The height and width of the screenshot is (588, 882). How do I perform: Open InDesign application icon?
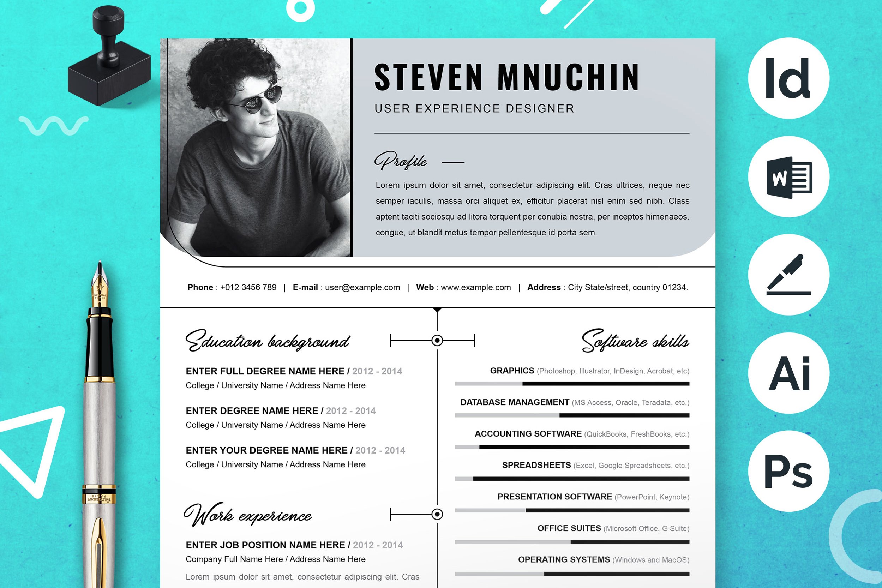791,79
